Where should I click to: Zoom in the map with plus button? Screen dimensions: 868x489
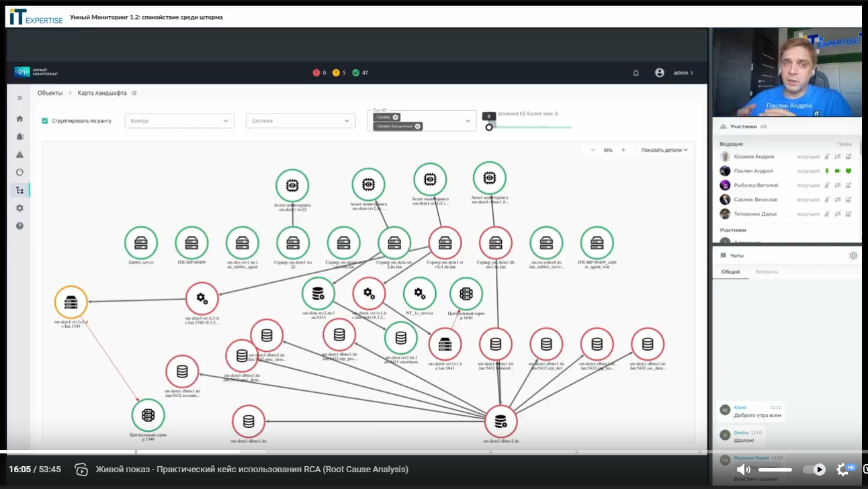[x=623, y=150]
